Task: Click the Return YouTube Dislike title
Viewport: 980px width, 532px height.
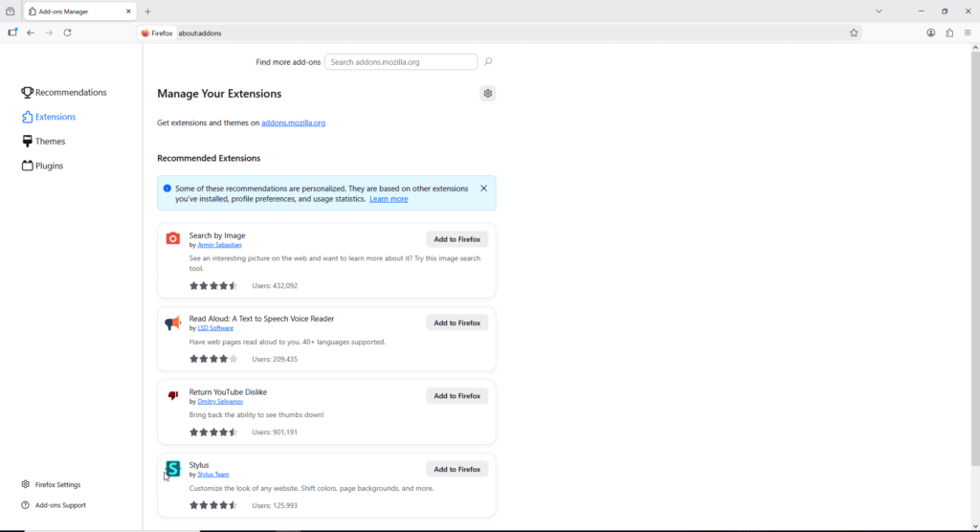Action: click(228, 392)
